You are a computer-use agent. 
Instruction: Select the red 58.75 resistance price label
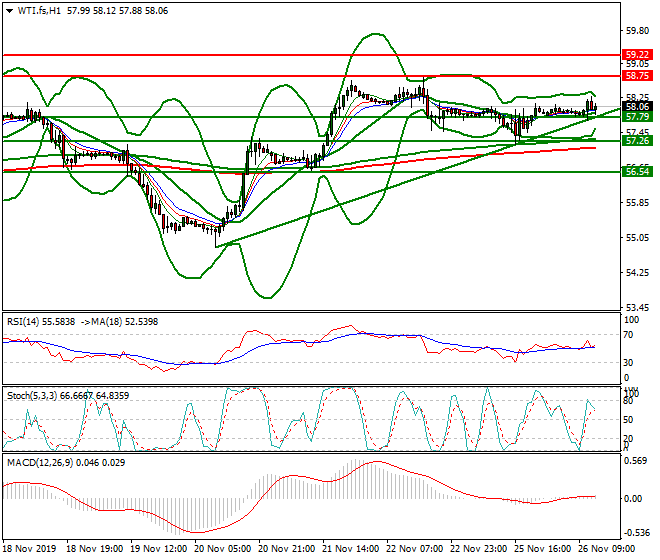tap(636, 76)
